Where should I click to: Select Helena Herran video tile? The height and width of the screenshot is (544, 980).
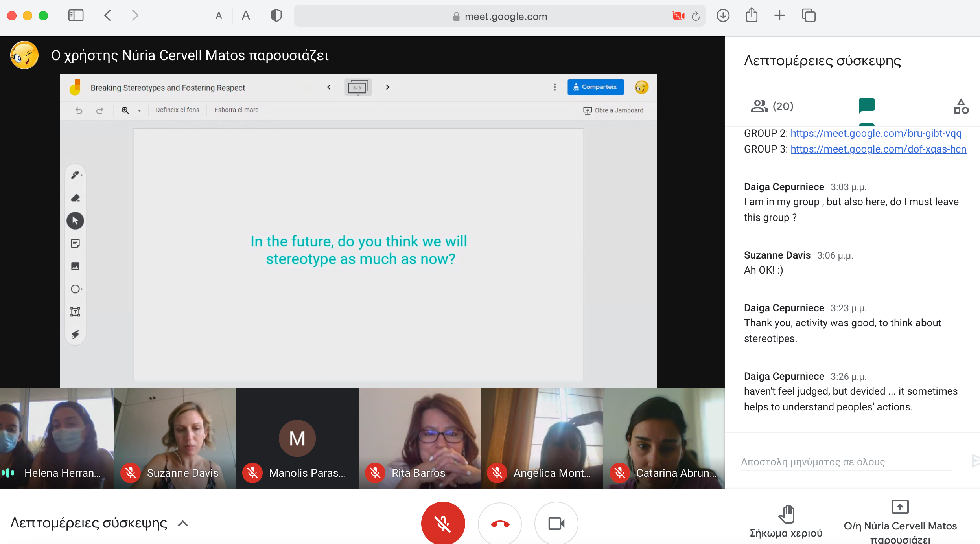(57, 438)
